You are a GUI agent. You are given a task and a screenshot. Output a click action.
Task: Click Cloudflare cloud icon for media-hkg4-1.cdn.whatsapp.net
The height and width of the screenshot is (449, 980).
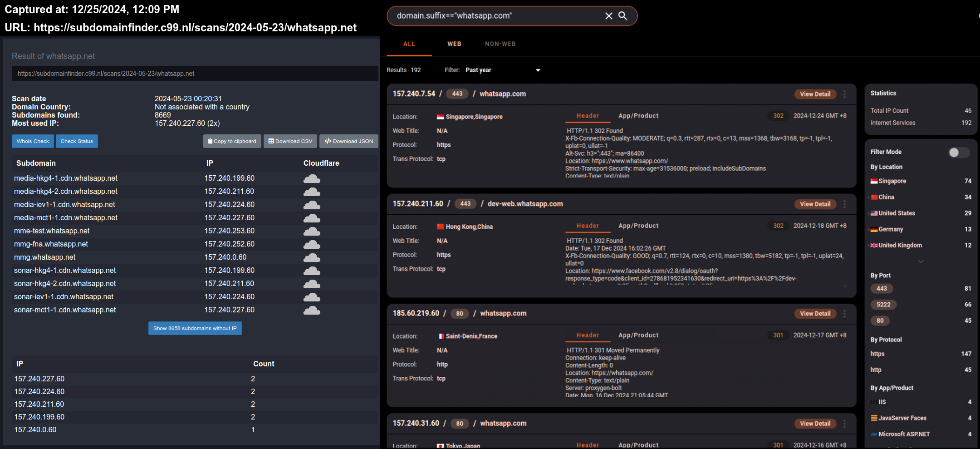pyautogui.click(x=312, y=179)
